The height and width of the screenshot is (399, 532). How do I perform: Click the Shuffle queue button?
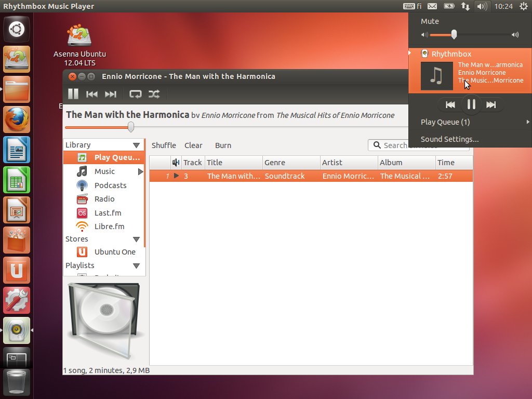point(164,145)
